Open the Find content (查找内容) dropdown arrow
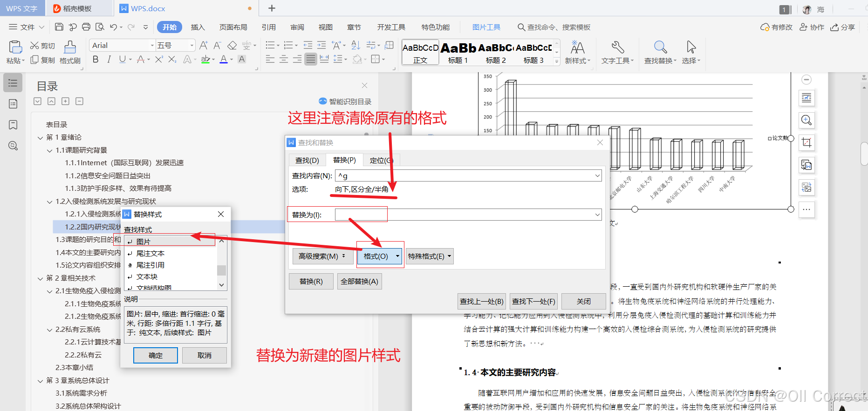 click(597, 175)
